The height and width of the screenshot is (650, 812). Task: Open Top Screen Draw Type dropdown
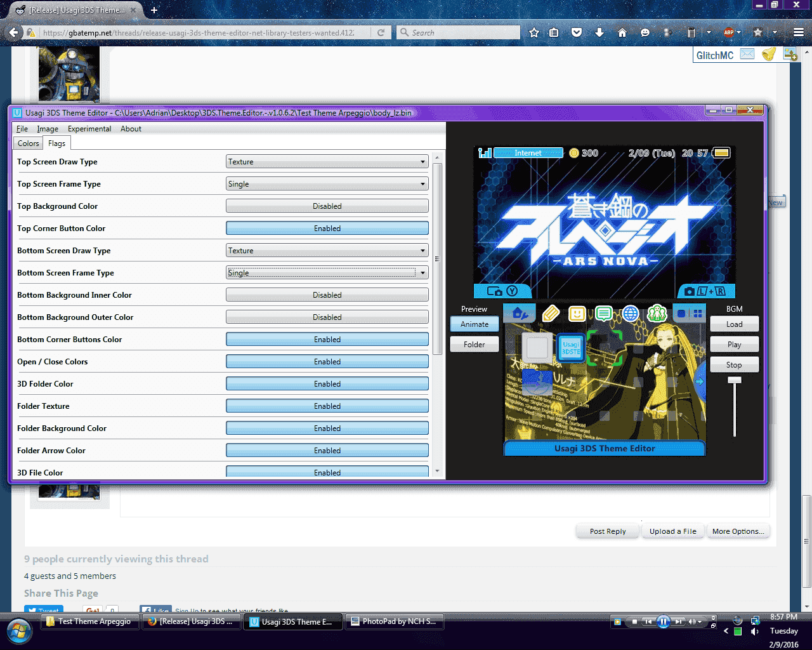[327, 162]
